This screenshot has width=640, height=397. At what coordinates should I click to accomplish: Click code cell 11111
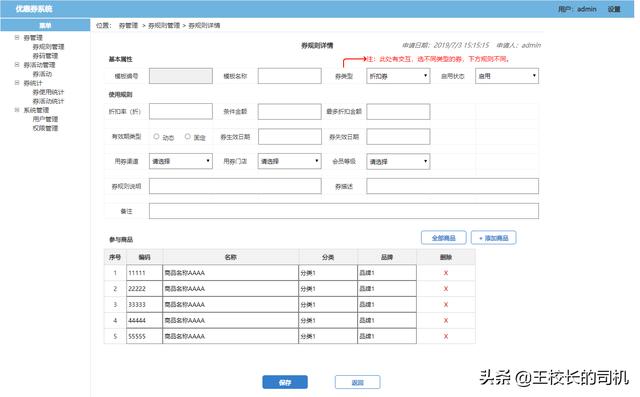(144, 273)
